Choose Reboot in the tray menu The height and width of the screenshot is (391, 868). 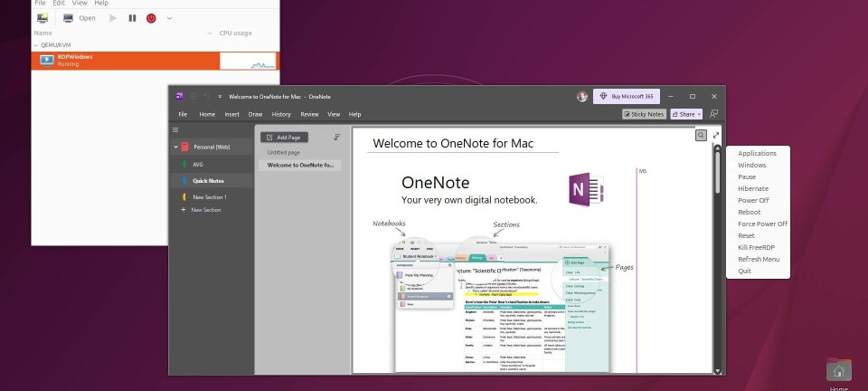749,212
